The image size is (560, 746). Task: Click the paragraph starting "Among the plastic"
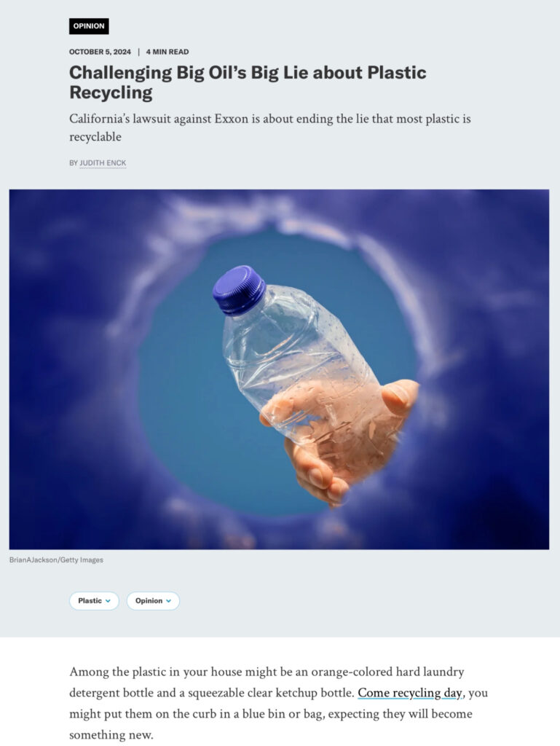(x=279, y=703)
